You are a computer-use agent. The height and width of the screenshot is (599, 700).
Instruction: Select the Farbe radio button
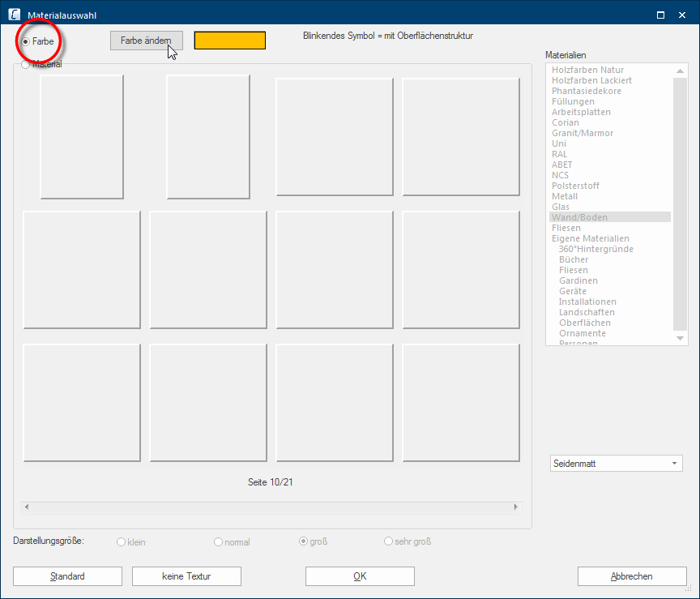26,41
